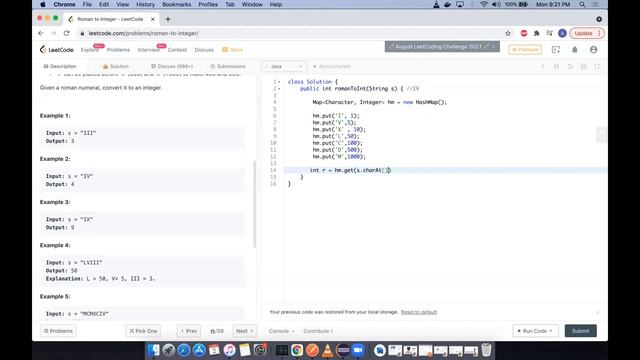Open Spotlight search in menu bar

[582, 4]
